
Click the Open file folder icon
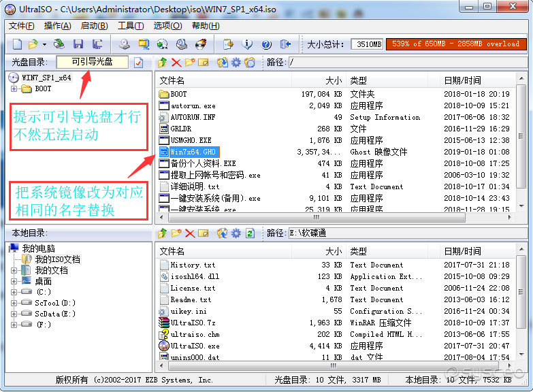[x=33, y=44]
